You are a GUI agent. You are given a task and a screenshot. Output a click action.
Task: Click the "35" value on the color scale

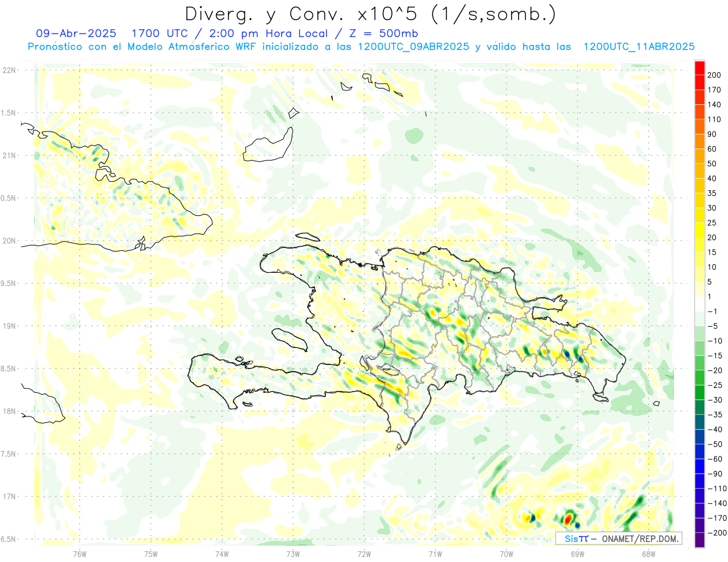point(712,193)
